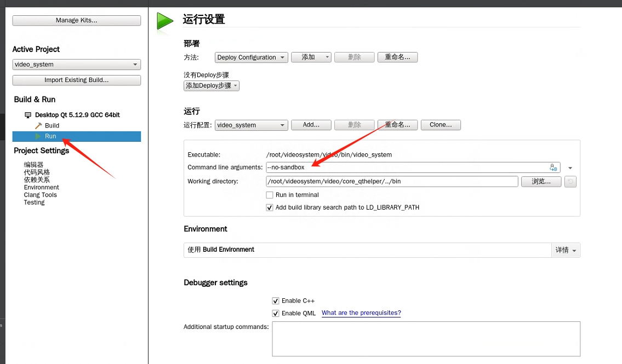Open variable chooser icon in arguments field

(x=553, y=167)
